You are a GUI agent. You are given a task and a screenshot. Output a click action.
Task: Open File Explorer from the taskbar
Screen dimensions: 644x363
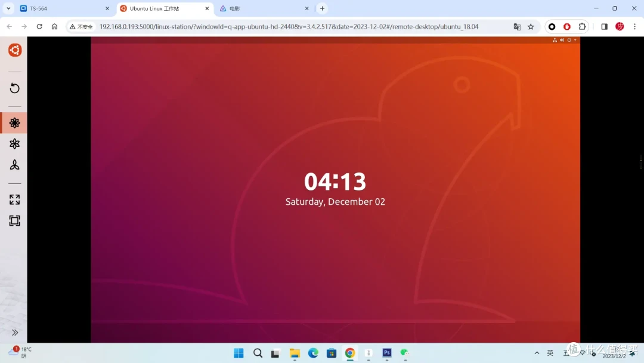[295, 353]
